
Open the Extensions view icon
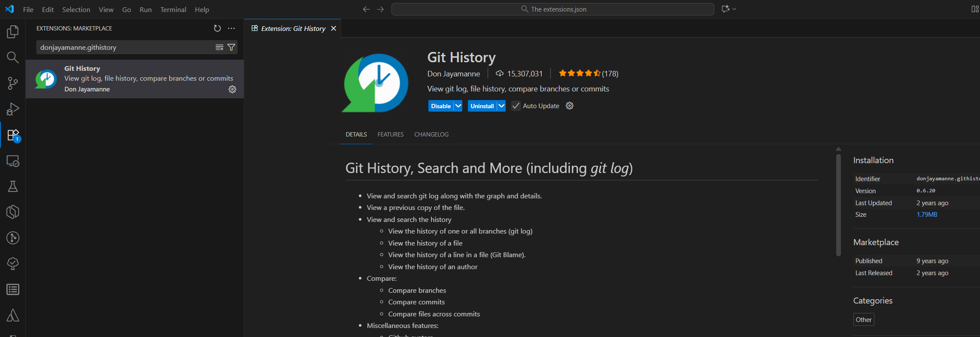(13, 135)
